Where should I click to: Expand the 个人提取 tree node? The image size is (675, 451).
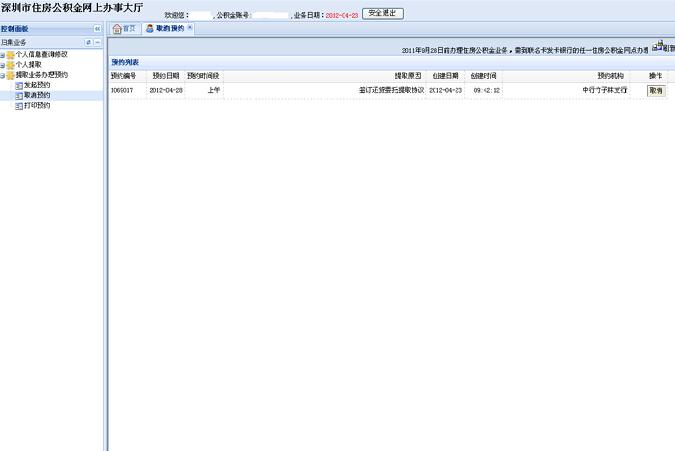[x=3, y=64]
